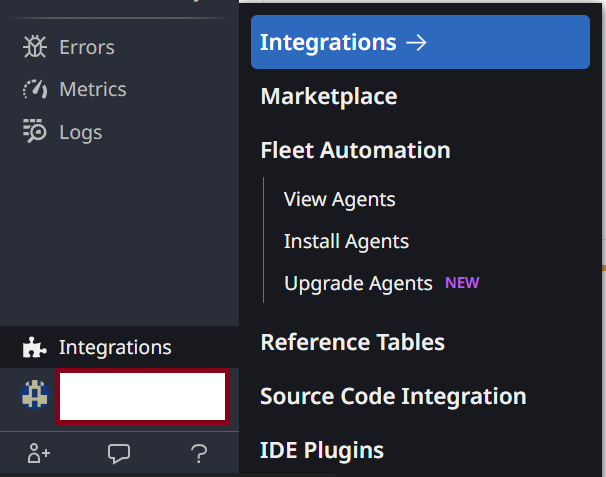The height and width of the screenshot is (477, 606).
Task: Go to View Agents
Action: click(339, 199)
